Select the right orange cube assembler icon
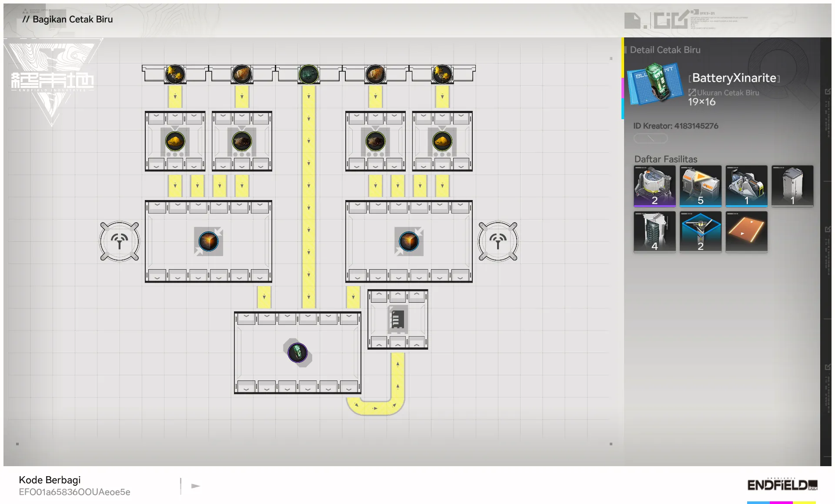Screen dimensions: 835x504 (409, 241)
